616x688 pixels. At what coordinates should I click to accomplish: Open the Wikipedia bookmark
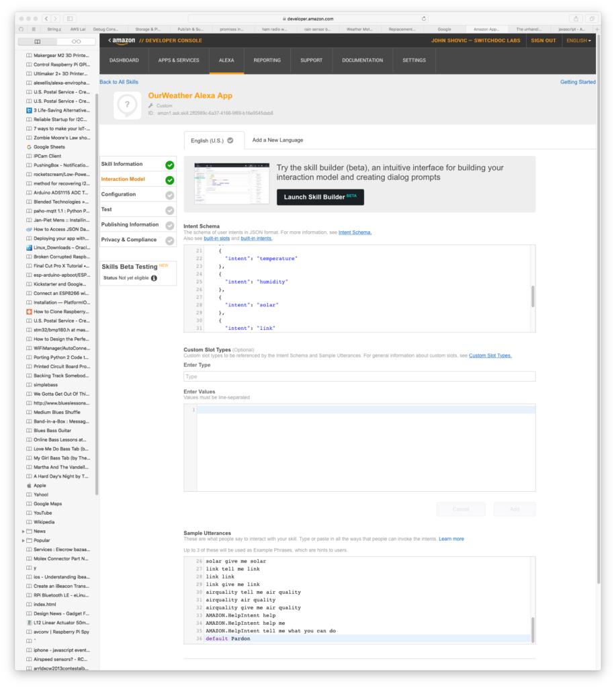pos(44,522)
